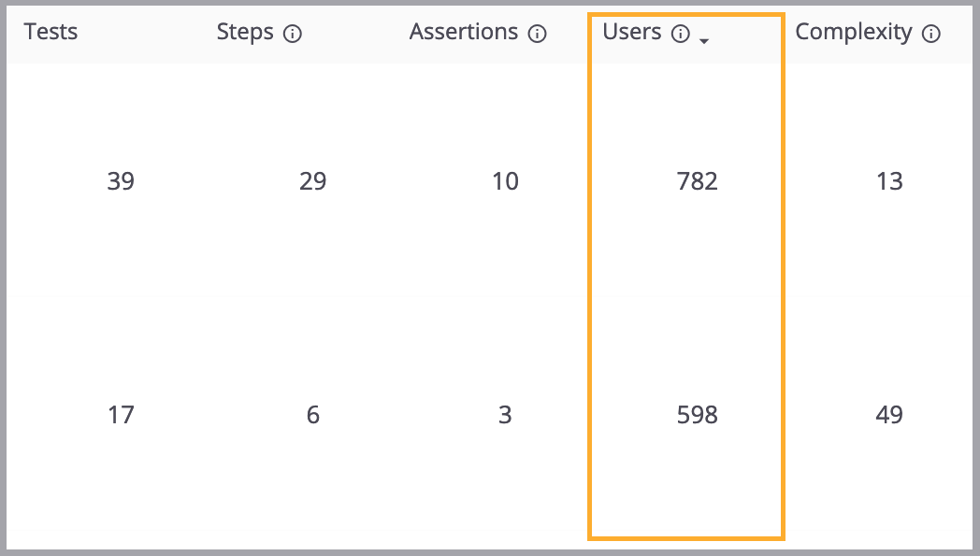980x556 pixels.
Task: Sort by the Steps column header
Action: pyautogui.click(x=245, y=32)
